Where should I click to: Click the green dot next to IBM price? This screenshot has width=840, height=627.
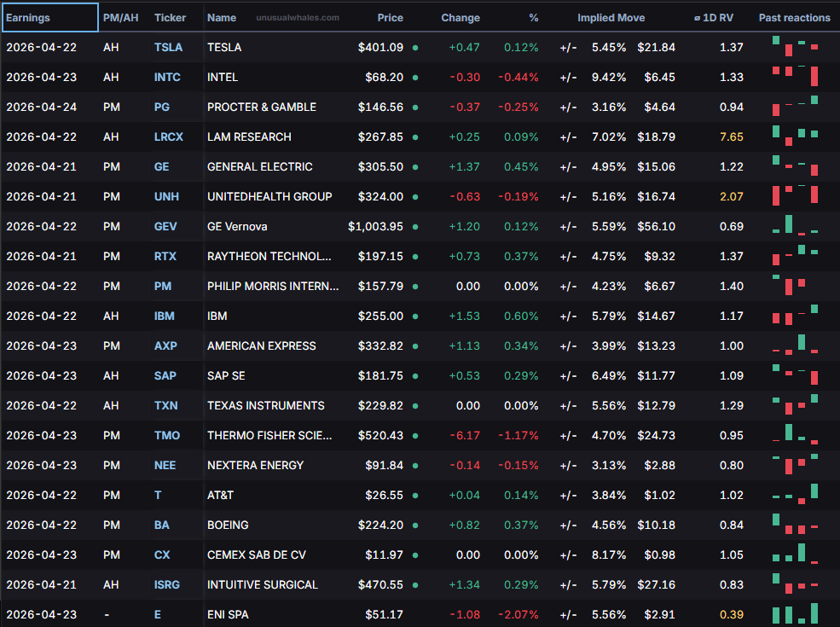(x=415, y=316)
